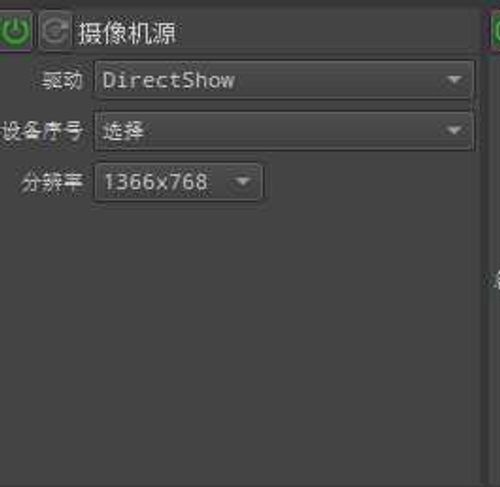
Task: Click the 选择 text in the device field
Action: click(123, 131)
